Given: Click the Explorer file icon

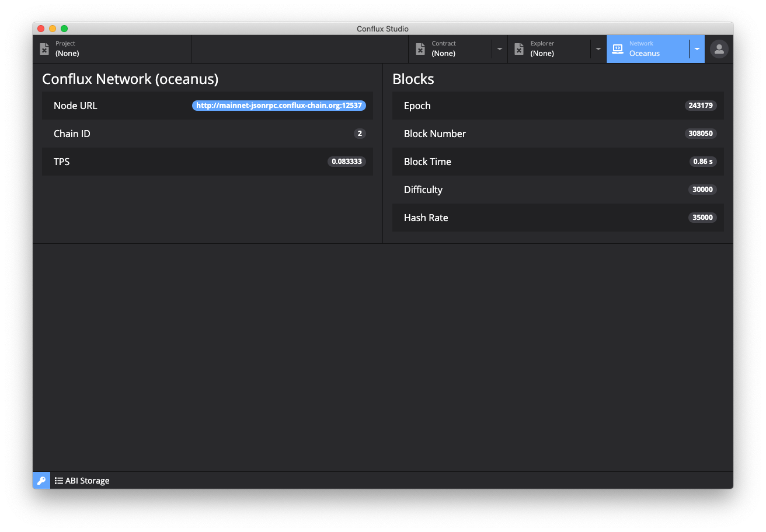Looking at the screenshot, I should pos(519,49).
